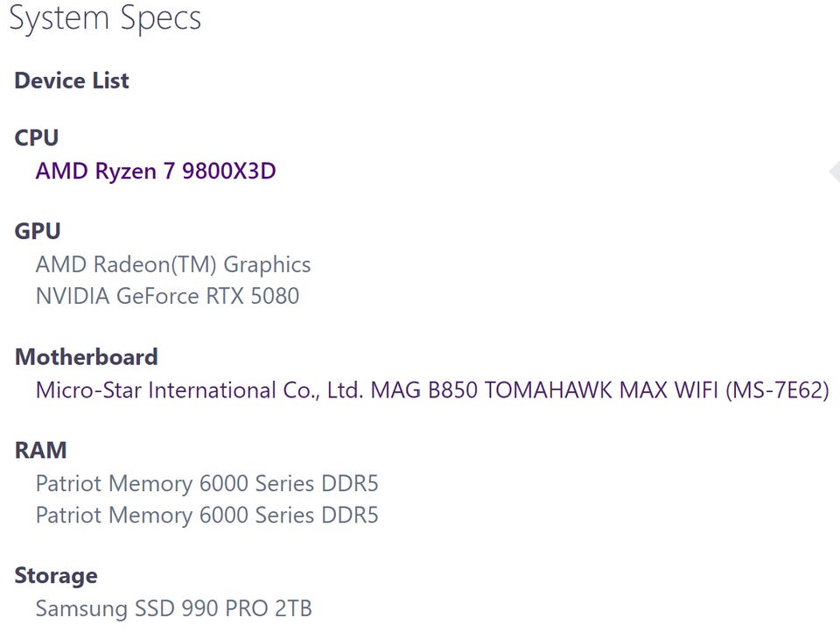Select the NVIDIA GeForce RTX 5080 entry
840x632 pixels.
167,296
